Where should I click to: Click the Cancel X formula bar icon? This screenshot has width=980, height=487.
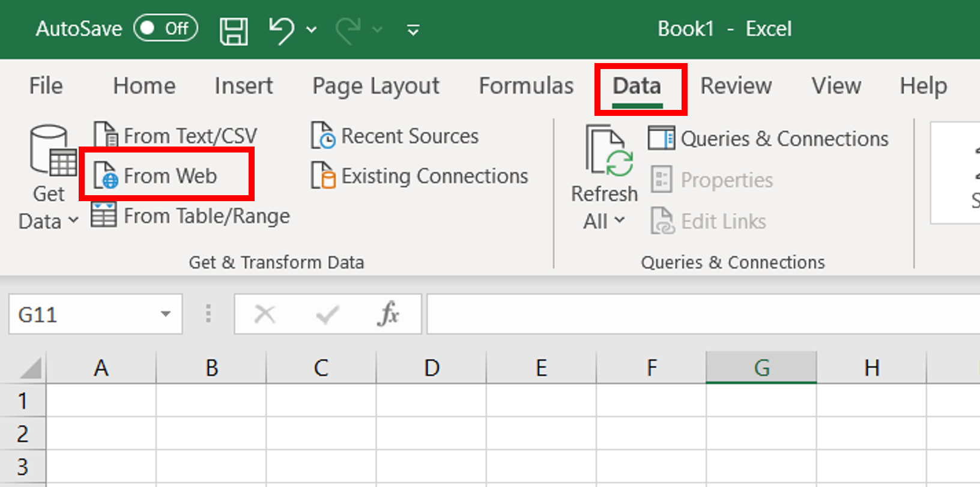(265, 314)
